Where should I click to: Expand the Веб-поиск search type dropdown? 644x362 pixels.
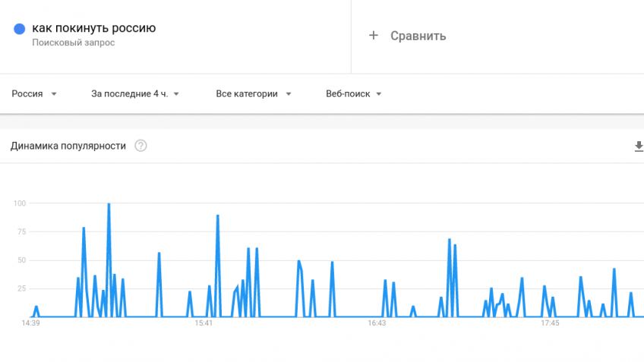(x=354, y=94)
